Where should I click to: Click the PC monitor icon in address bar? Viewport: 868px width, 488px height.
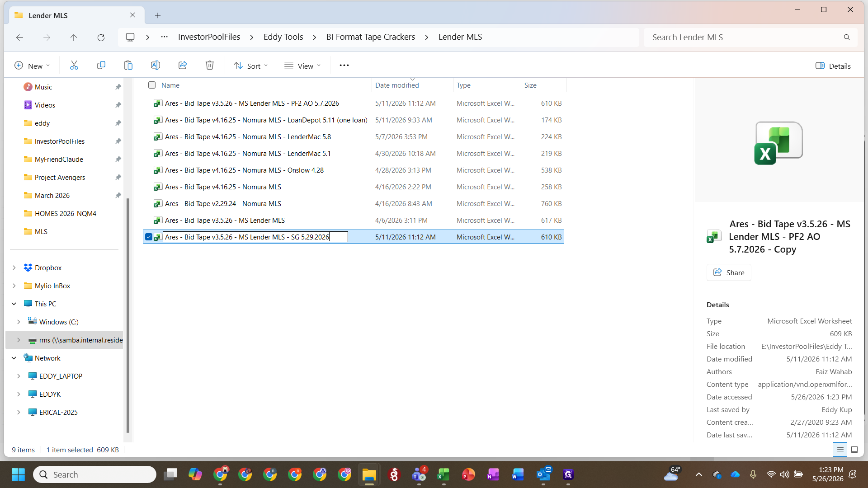(130, 37)
